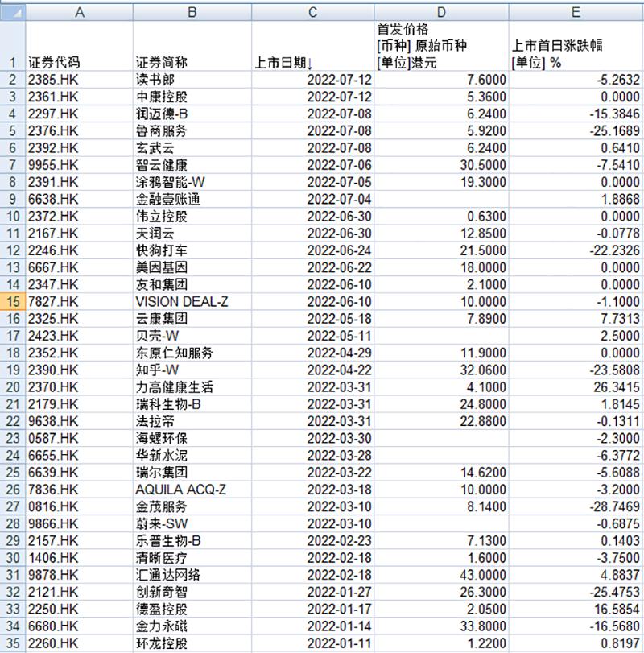The width and height of the screenshot is (644, 653).
Task: Select row 1 header
Action: 13,46
